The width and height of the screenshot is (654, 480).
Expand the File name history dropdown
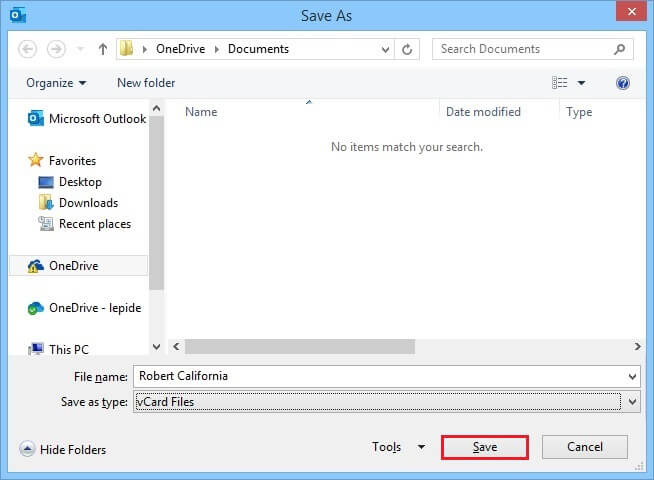pyautogui.click(x=631, y=377)
